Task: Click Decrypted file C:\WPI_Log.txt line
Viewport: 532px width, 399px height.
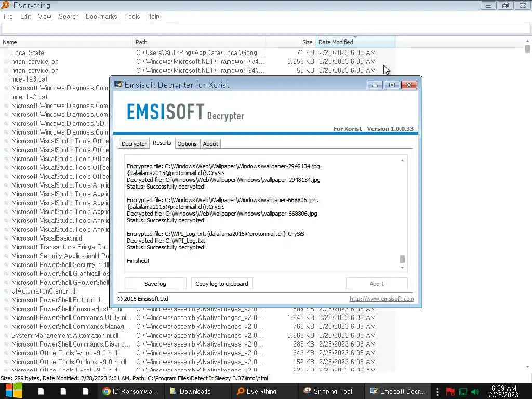Action: pos(166,241)
